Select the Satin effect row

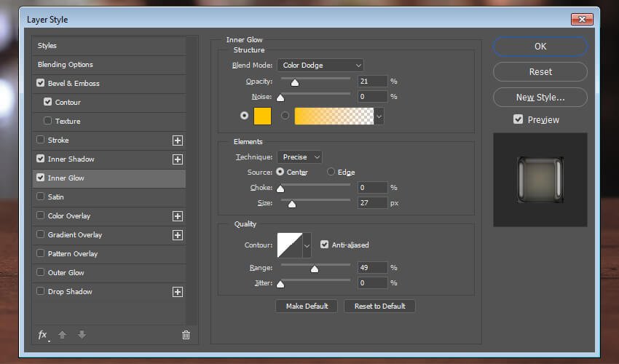(109, 197)
